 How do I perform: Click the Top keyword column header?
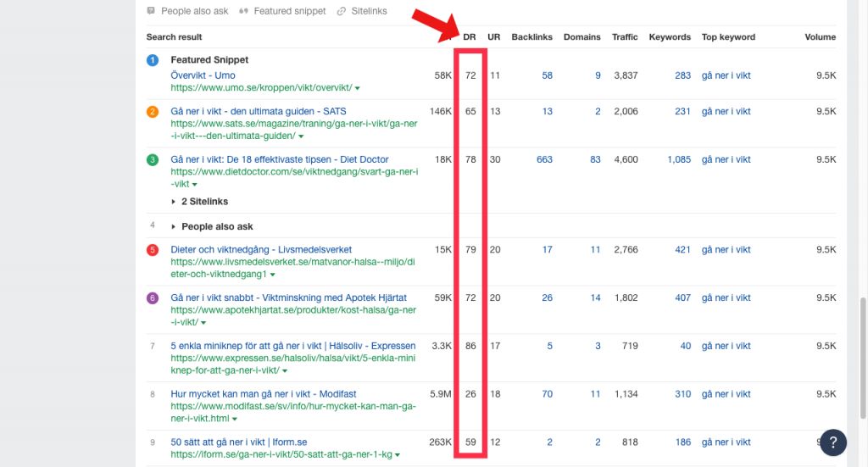(728, 37)
